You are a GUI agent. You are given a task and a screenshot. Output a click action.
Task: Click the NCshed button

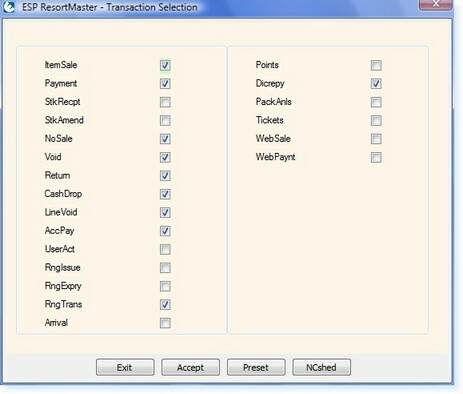point(321,367)
